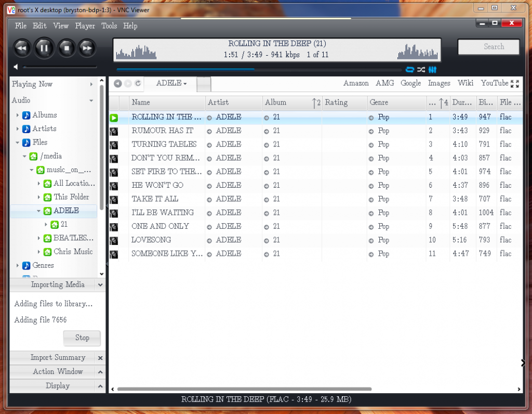532x414 pixels.
Task: Collapse the /media folder node
Action: click(x=24, y=156)
